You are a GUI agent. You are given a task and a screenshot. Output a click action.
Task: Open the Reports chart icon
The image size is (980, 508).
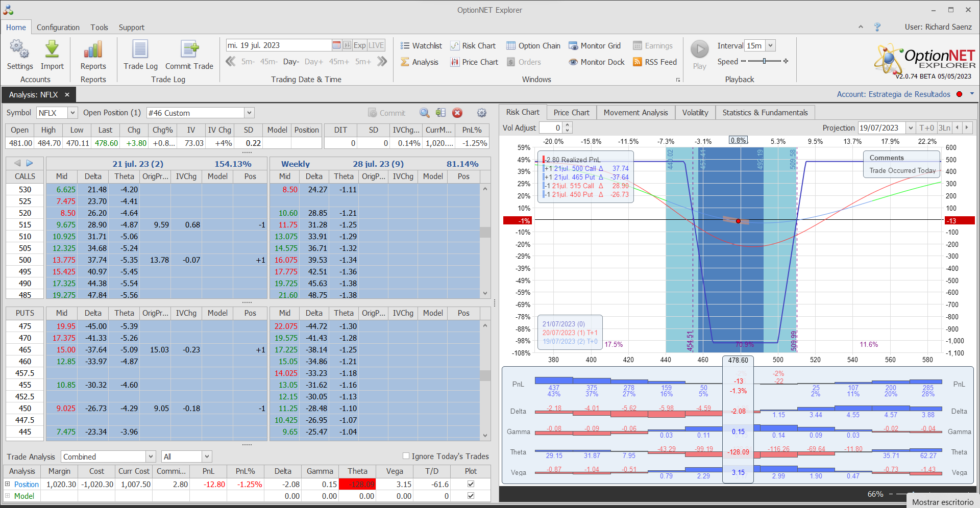93,50
